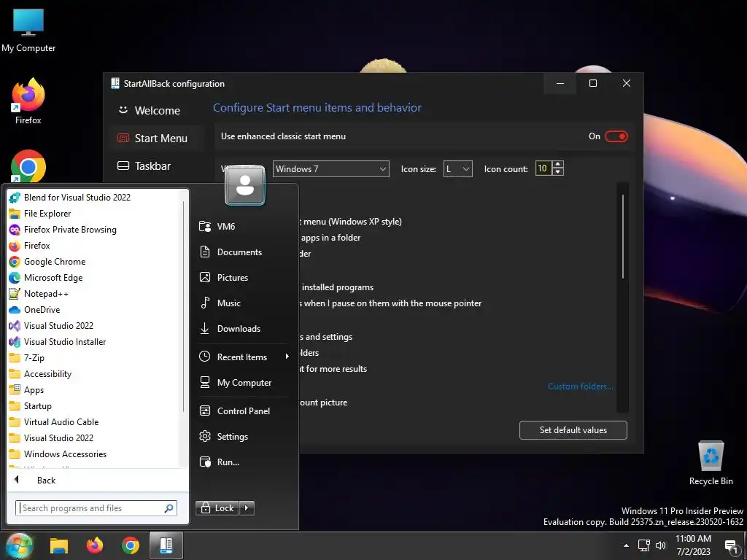The height and width of the screenshot is (560, 747).
Task: Open the taskbar clock and date
Action: [693, 545]
